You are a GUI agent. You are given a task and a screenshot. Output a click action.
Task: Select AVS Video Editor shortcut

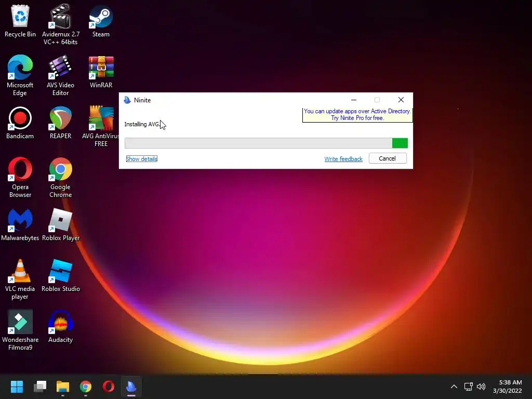pos(60,75)
